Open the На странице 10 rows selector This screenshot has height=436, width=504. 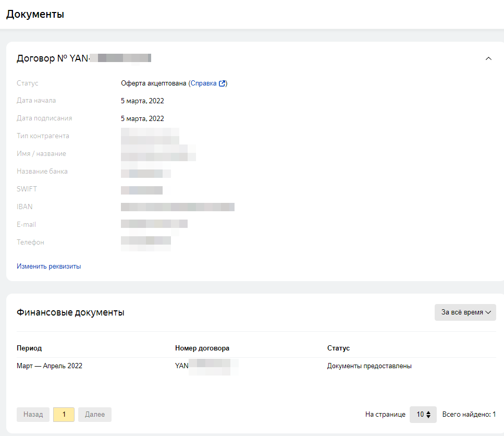423,415
